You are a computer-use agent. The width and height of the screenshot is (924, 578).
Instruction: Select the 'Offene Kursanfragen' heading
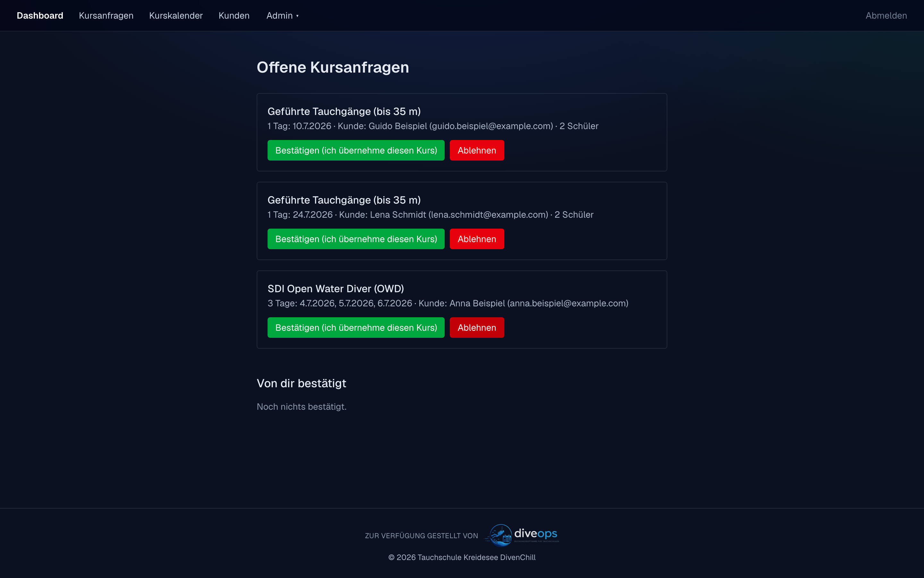(x=333, y=67)
